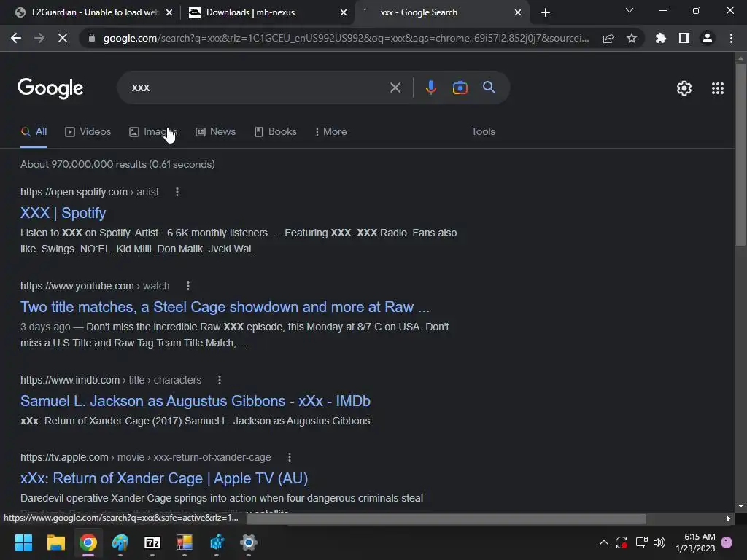Open options for the YouTube result
Screen dimensions: 747x560
coord(188,286)
